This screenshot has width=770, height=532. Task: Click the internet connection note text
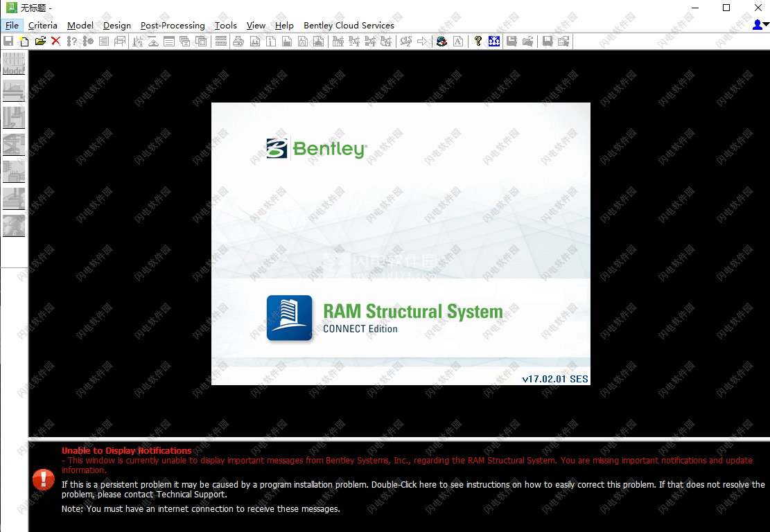pos(201,509)
